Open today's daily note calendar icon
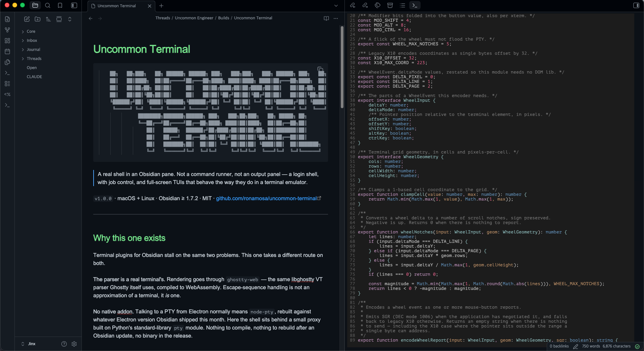644x351 pixels. [x=7, y=51]
